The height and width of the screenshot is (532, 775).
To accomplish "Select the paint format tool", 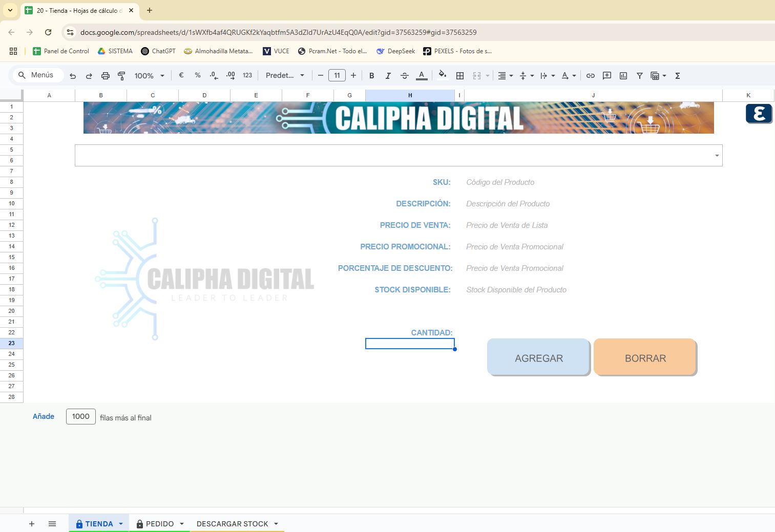I will [x=121, y=76].
